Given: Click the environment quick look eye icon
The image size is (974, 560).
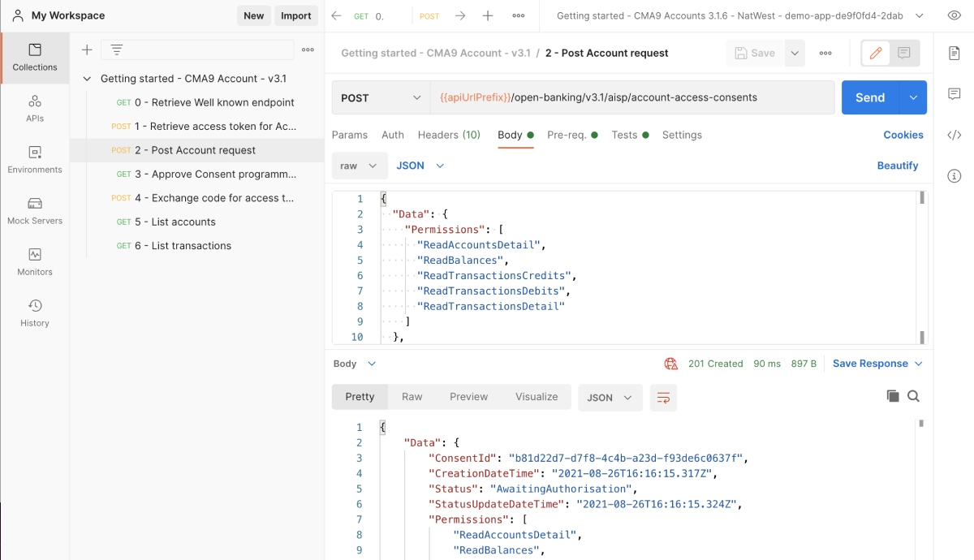Looking at the screenshot, I should (x=954, y=15).
